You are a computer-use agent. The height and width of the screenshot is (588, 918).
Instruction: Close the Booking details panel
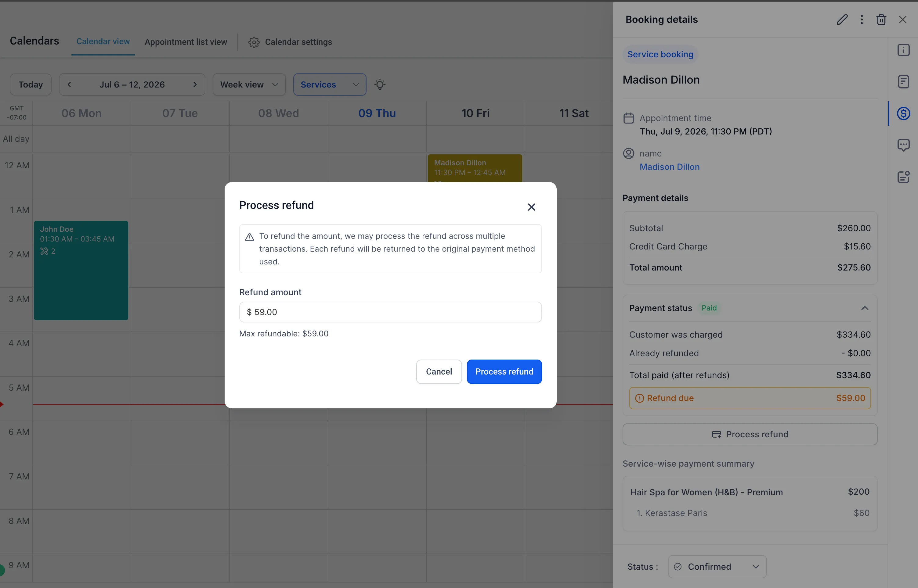[x=902, y=20]
